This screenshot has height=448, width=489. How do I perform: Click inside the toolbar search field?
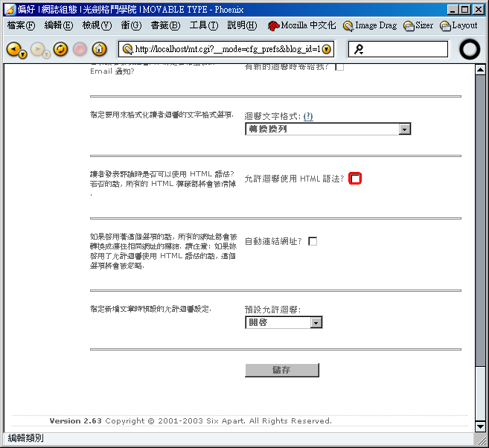point(398,49)
